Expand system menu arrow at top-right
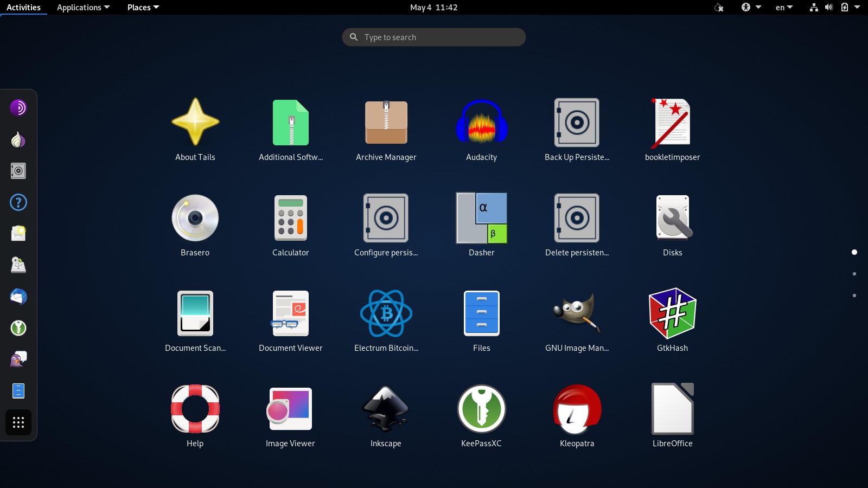 (x=857, y=8)
